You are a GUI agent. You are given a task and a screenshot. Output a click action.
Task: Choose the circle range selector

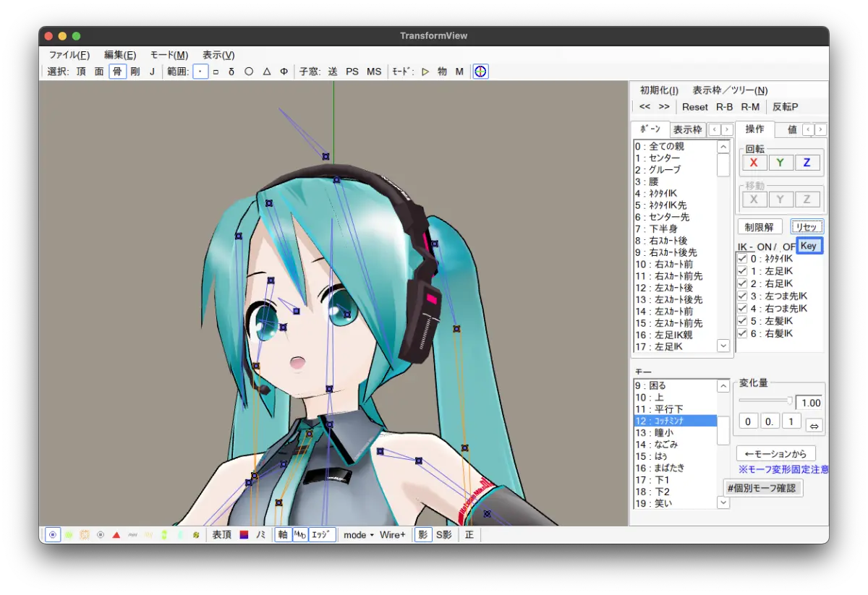(249, 72)
